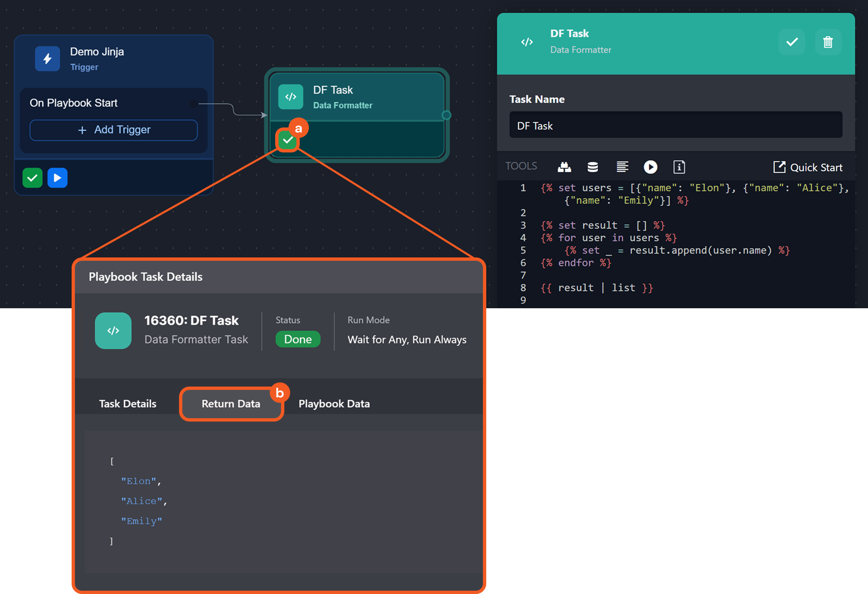
Task: Open the Task Details tab
Action: (x=127, y=404)
